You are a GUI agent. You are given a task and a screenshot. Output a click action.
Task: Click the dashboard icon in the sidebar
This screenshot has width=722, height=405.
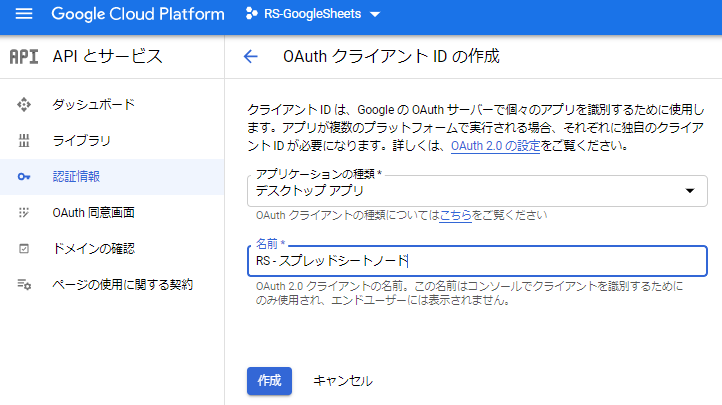(24, 104)
